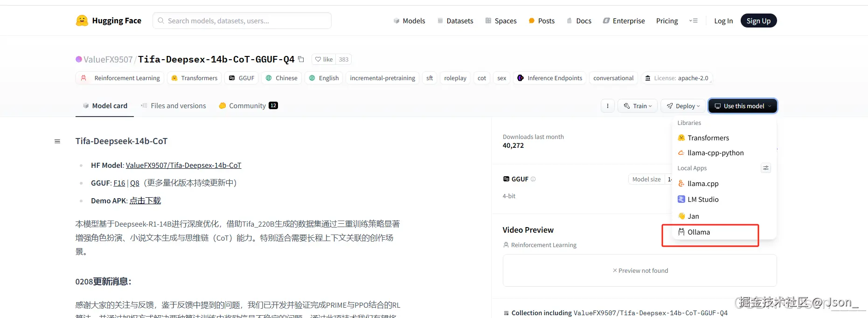Open the F16 GGUF link

119,183
